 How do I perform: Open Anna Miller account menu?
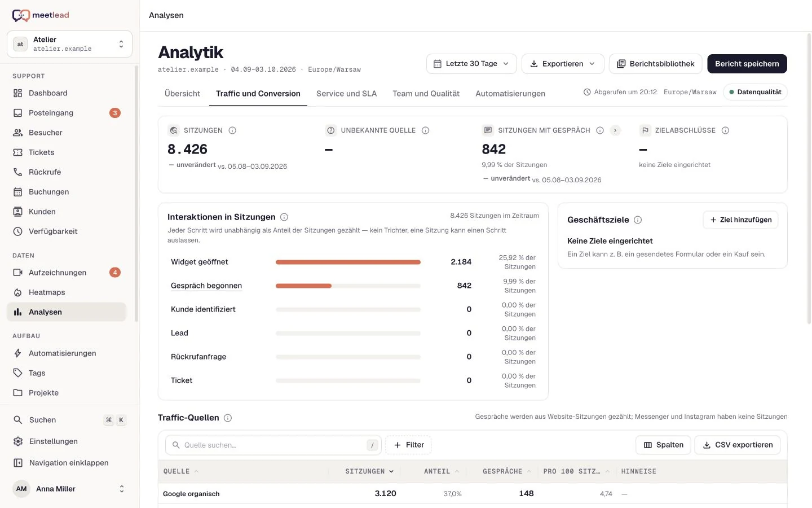[x=69, y=489]
